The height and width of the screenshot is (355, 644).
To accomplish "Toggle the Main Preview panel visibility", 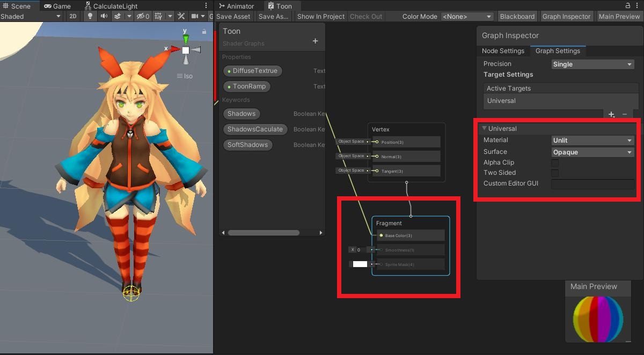I will tap(619, 17).
